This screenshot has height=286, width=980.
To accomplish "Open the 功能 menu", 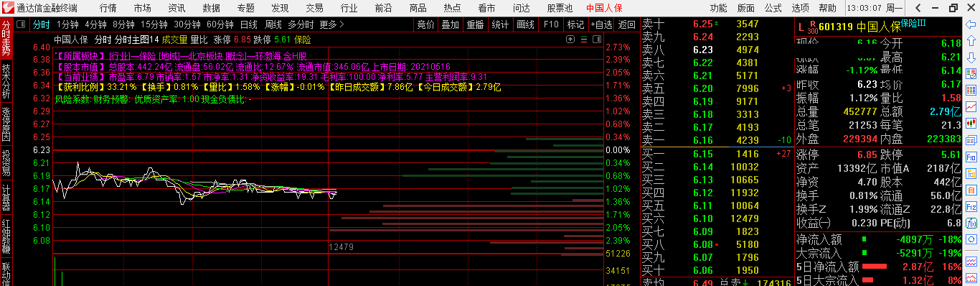I will coord(718,8).
